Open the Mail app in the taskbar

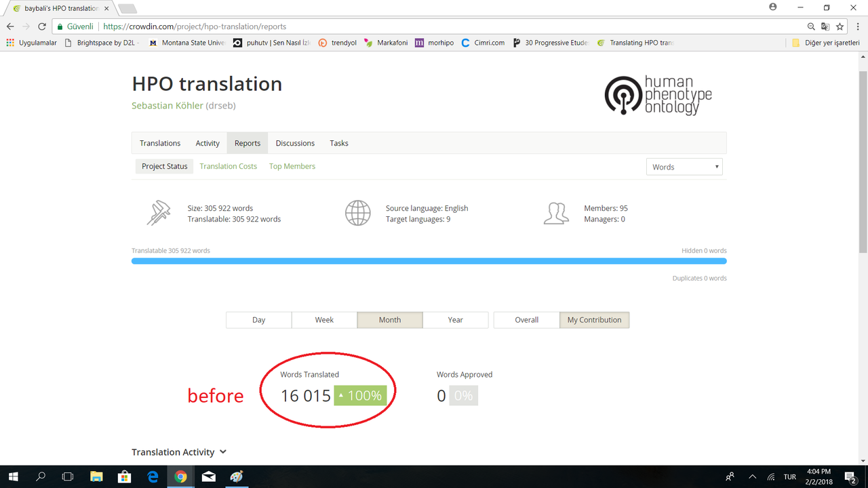[x=209, y=476]
